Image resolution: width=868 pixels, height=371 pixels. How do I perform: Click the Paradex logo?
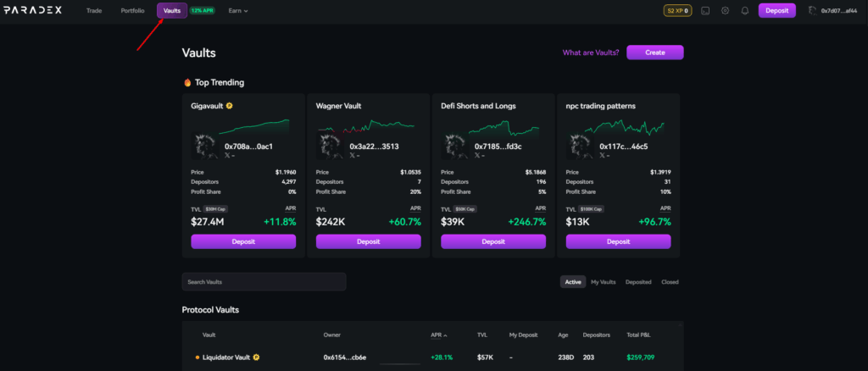(x=33, y=10)
